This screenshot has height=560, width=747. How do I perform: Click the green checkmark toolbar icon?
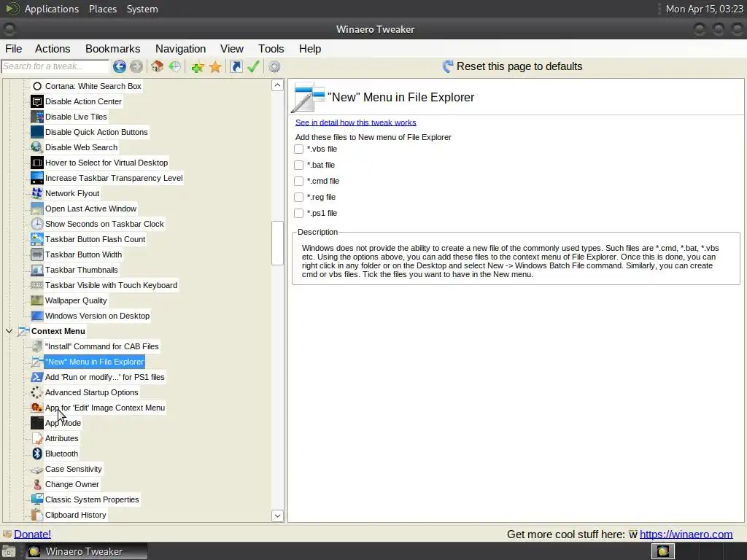[x=253, y=66]
